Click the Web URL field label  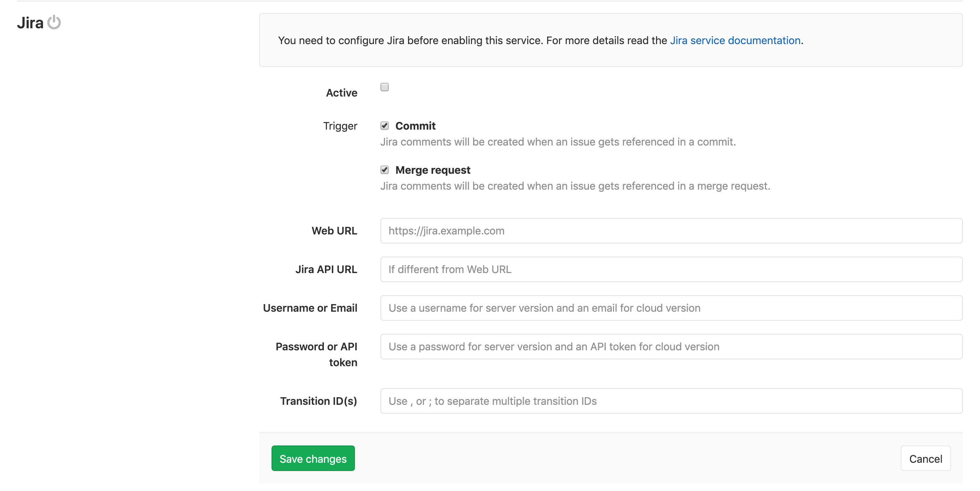[x=334, y=231]
